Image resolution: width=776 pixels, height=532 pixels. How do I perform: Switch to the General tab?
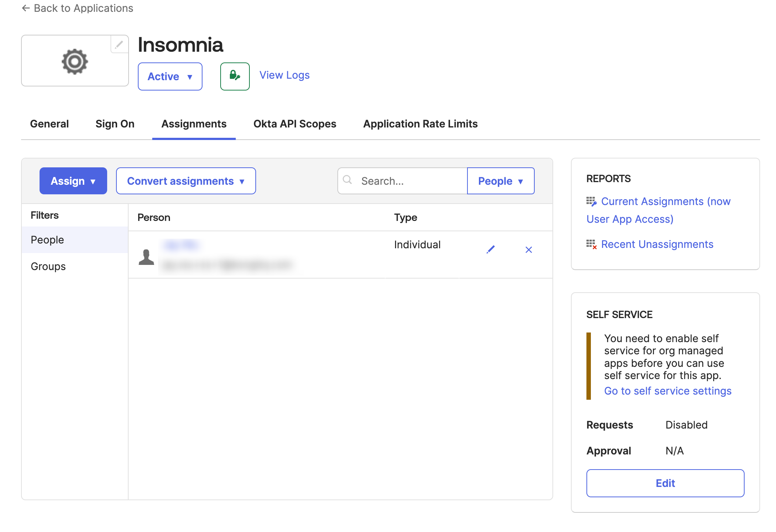coord(50,124)
